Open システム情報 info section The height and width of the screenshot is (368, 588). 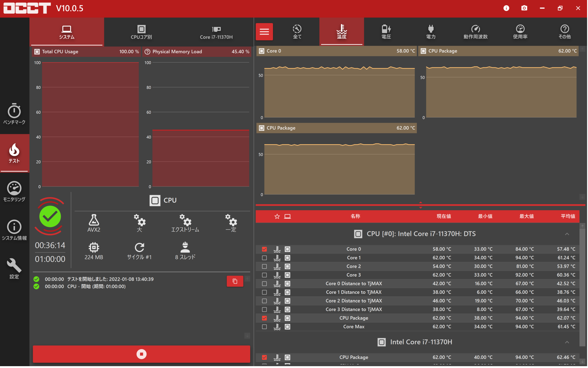(14, 230)
